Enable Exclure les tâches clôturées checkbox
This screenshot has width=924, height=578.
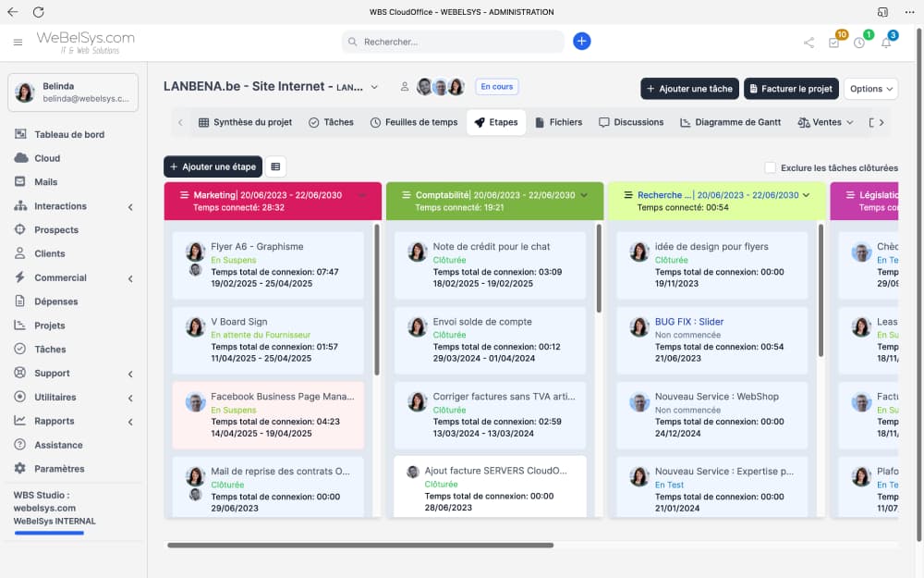point(770,167)
